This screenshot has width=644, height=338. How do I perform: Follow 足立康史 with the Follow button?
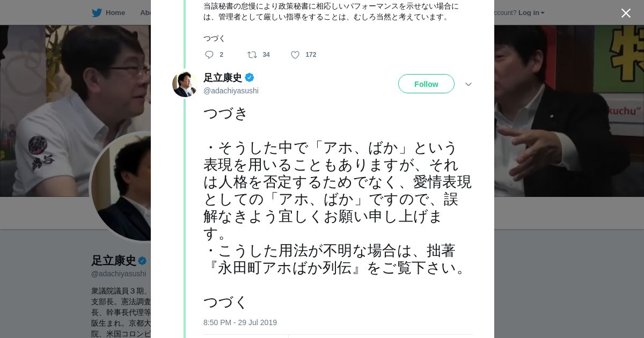coord(426,84)
